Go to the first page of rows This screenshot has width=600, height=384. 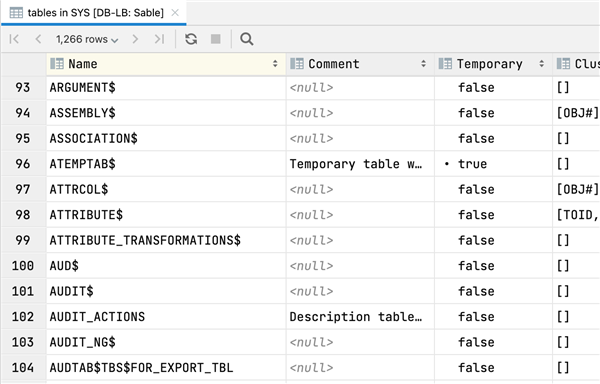tap(14, 39)
